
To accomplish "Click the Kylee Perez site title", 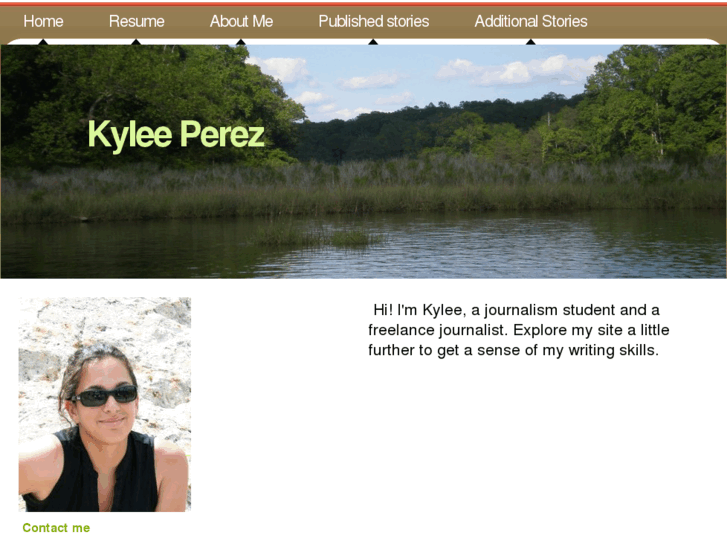I will coord(176,135).
